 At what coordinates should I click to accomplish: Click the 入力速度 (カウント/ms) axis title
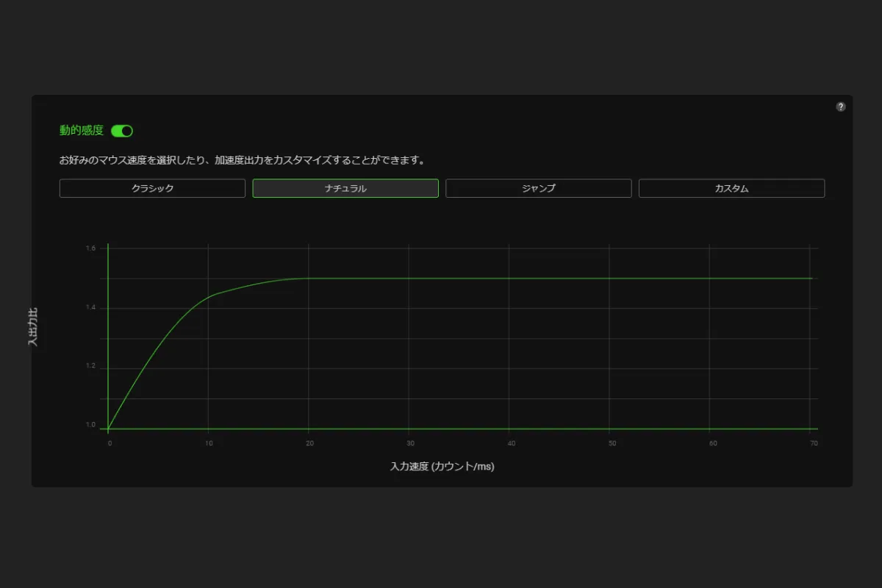point(442,466)
